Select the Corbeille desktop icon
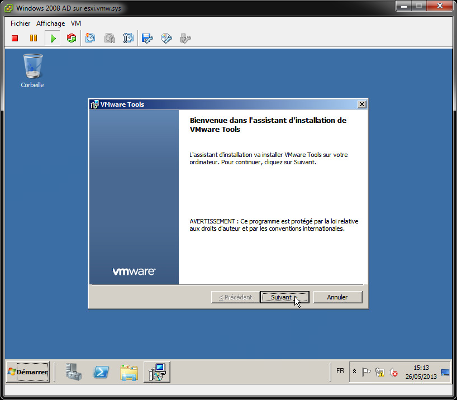This screenshot has height=400, width=457. tap(32, 70)
